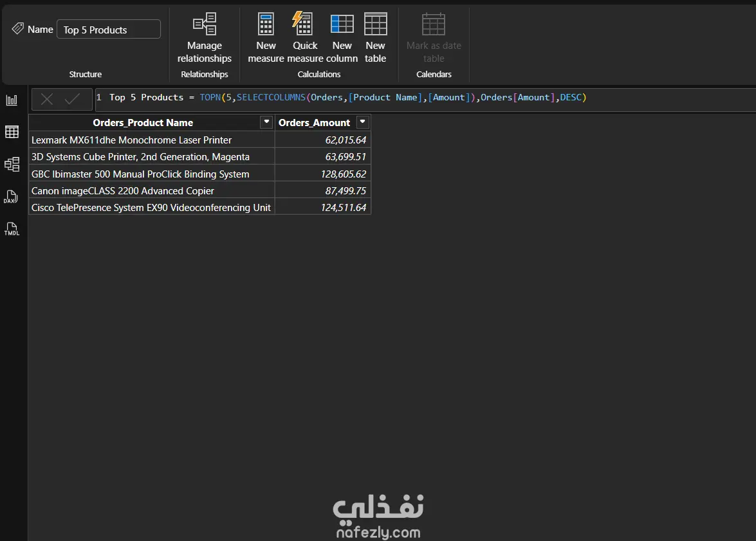The image size is (756, 541).
Task: Select Canon imageCLASS 2200 Advanced Copier cell
Action: 151,190
